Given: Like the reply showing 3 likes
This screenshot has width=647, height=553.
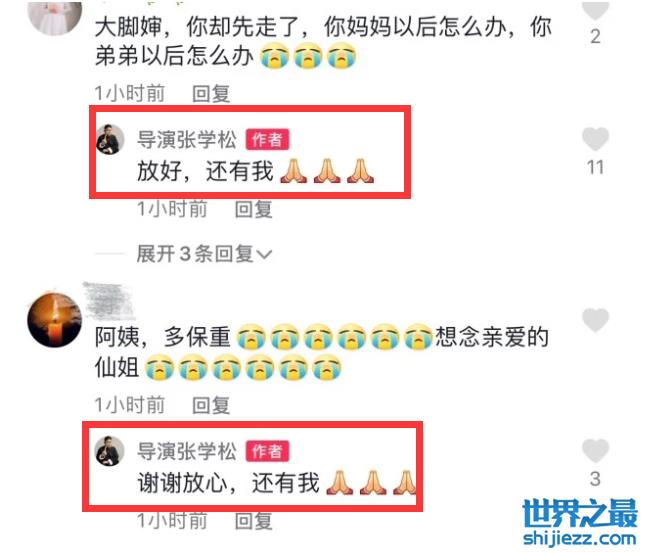Looking at the screenshot, I should coord(595,451).
